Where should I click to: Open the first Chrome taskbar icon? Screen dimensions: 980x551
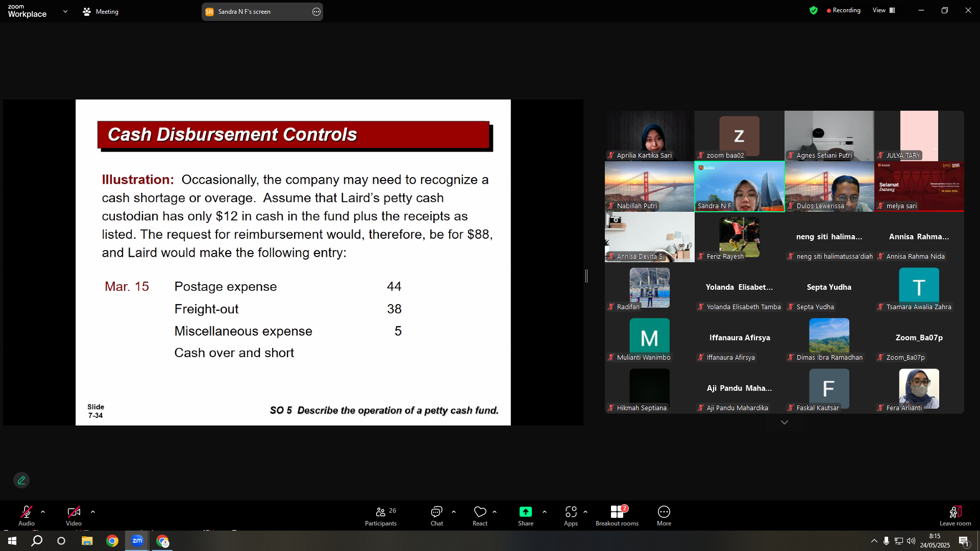click(x=112, y=541)
